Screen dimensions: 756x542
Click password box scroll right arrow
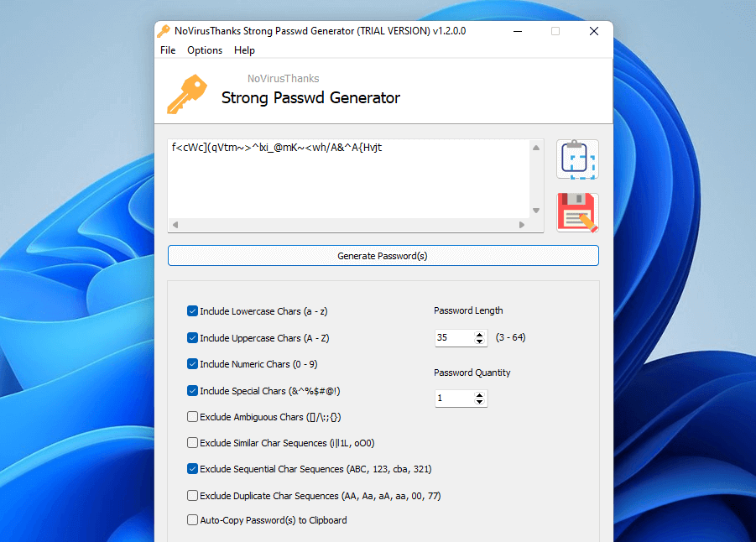(x=522, y=225)
